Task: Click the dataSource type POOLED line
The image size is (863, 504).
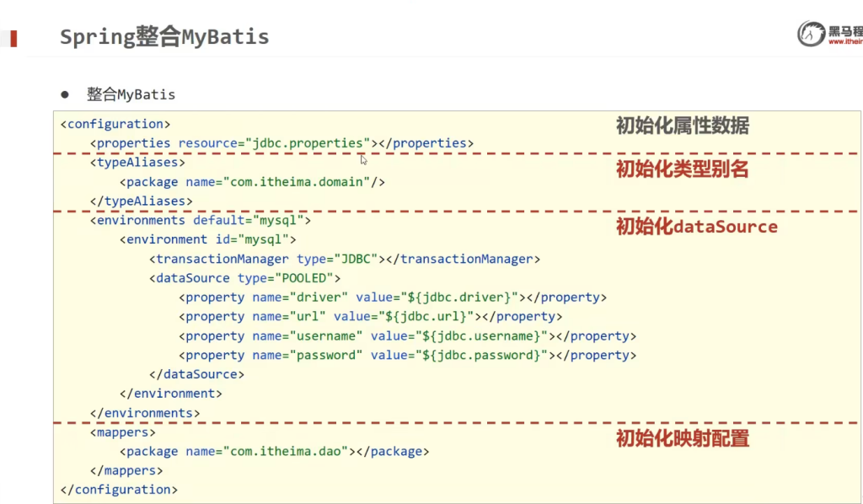Action: [x=244, y=278]
